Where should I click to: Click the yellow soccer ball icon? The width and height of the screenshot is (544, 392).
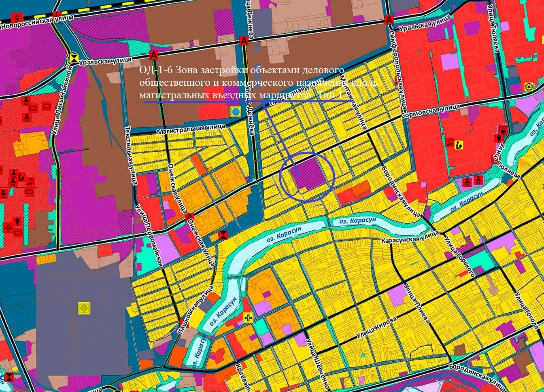(x=528, y=87)
